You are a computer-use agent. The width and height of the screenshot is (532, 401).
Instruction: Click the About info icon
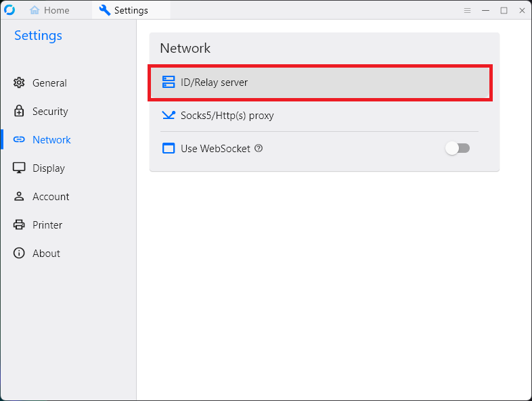(x=19, y=254)
